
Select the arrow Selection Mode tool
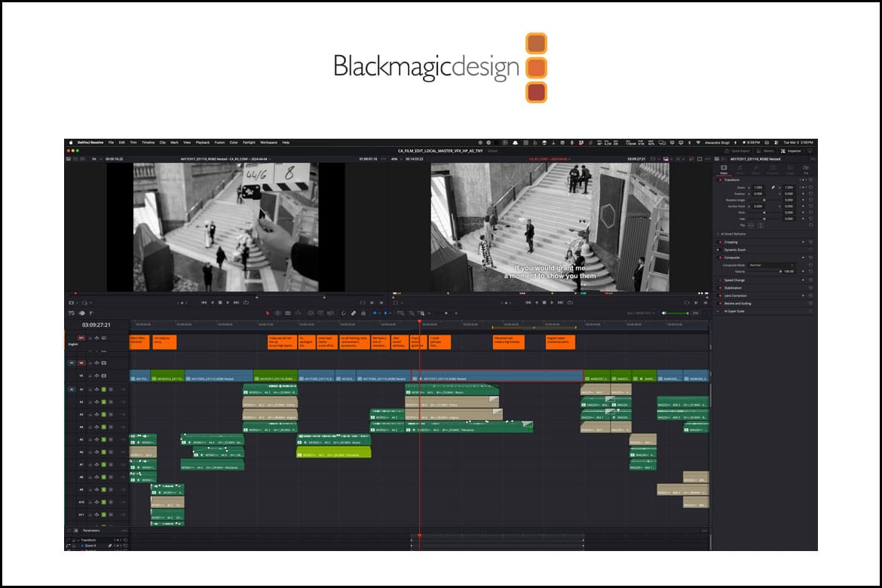pos(268,313)
